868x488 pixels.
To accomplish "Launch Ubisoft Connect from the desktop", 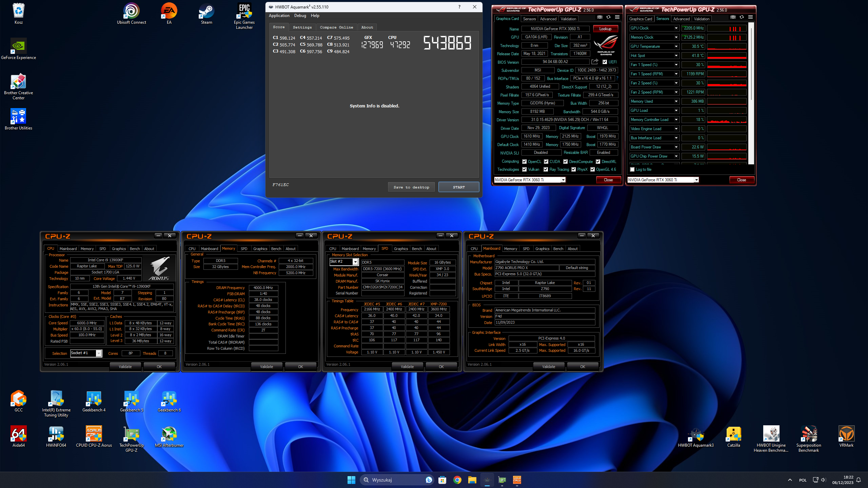I will click(131, 14).
